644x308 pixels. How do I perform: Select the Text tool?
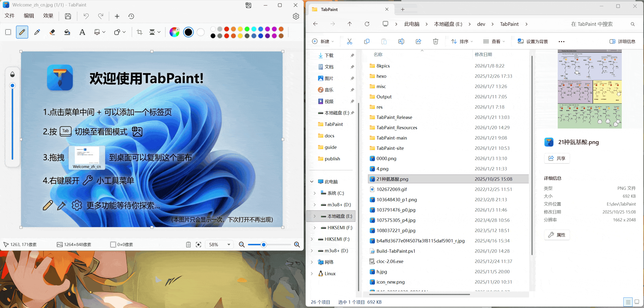[x=82, y=32]
